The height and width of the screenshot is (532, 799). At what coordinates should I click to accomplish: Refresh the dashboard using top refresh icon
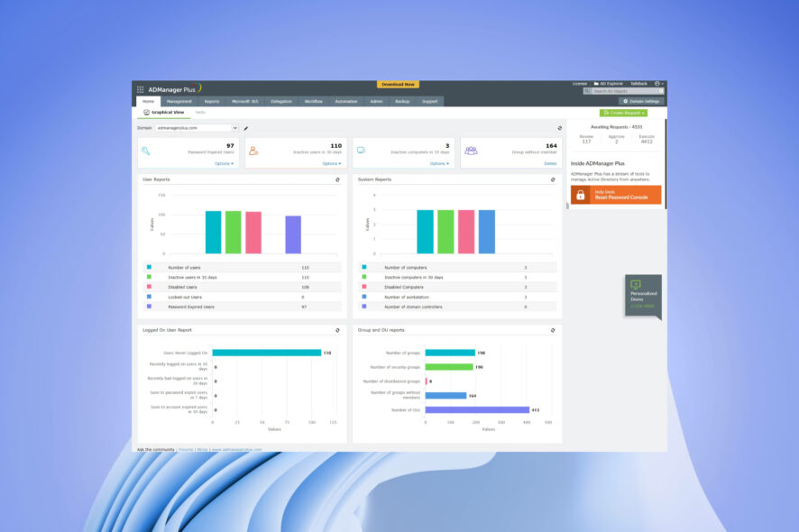click(559, 128)
